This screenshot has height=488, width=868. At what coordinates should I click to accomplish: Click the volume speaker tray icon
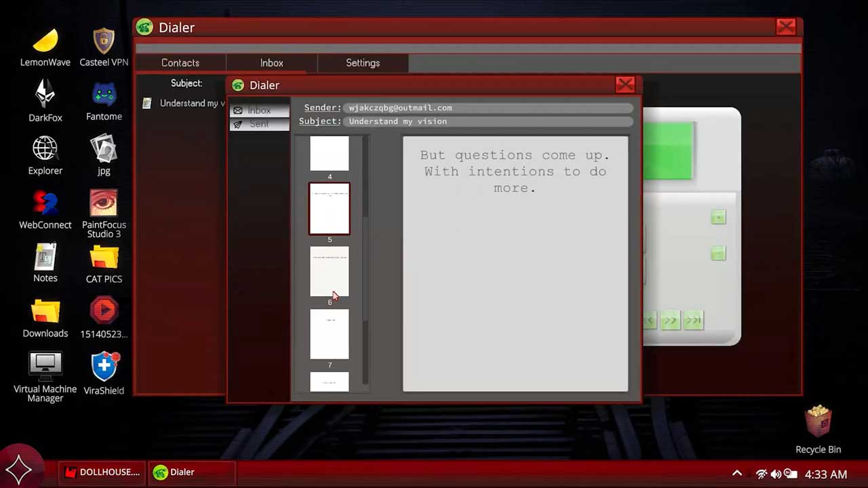[776, 474]
